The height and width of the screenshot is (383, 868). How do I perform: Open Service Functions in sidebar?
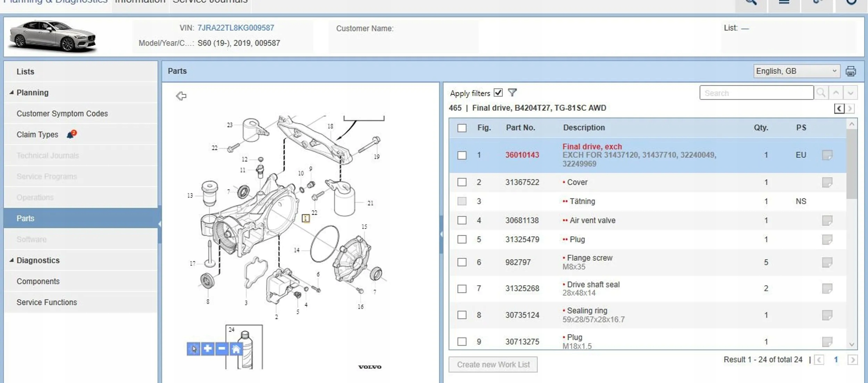point(47,302)
